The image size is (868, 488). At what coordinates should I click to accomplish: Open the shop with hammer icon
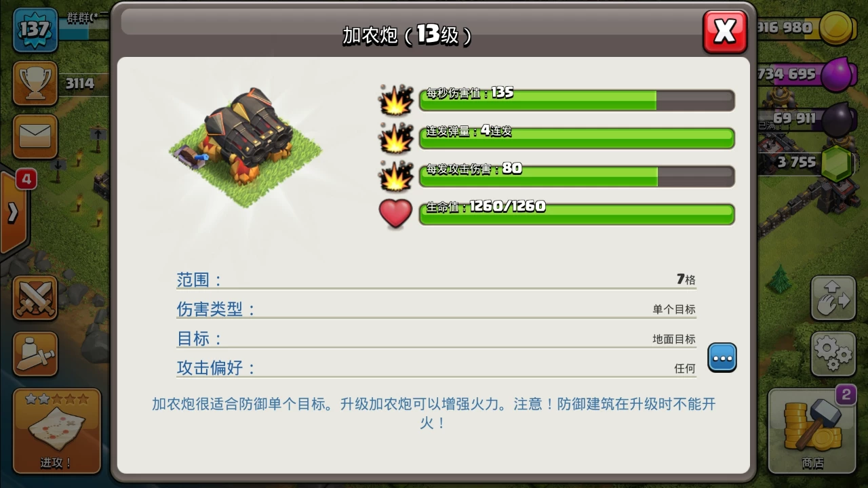[x=812, y=431]
